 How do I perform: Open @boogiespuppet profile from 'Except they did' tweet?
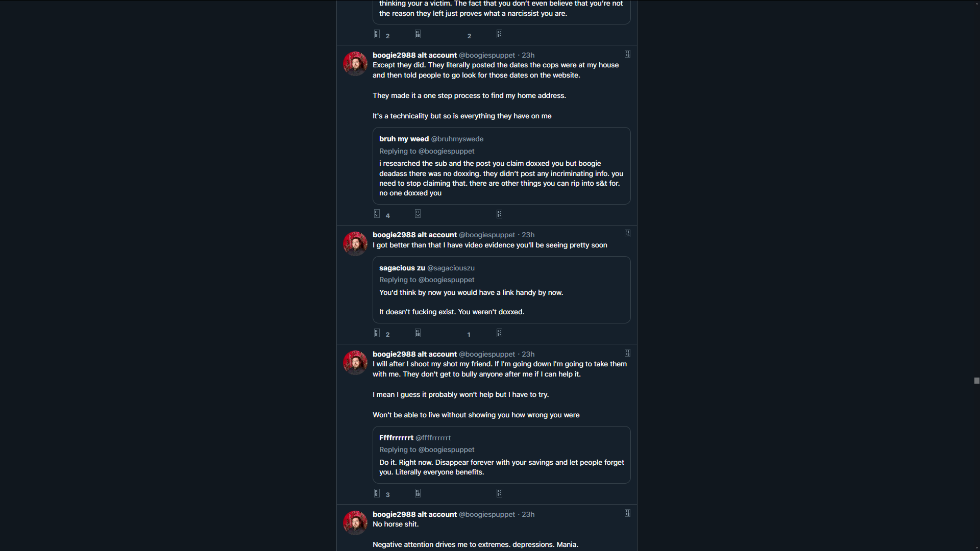click(487, 55)
